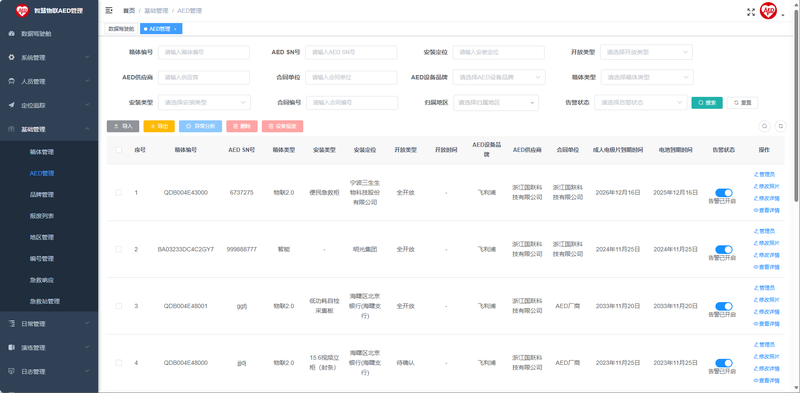Click the 合同编号 input field
Viewport: 800px width, 393px height.
click(x=352, y=103)
